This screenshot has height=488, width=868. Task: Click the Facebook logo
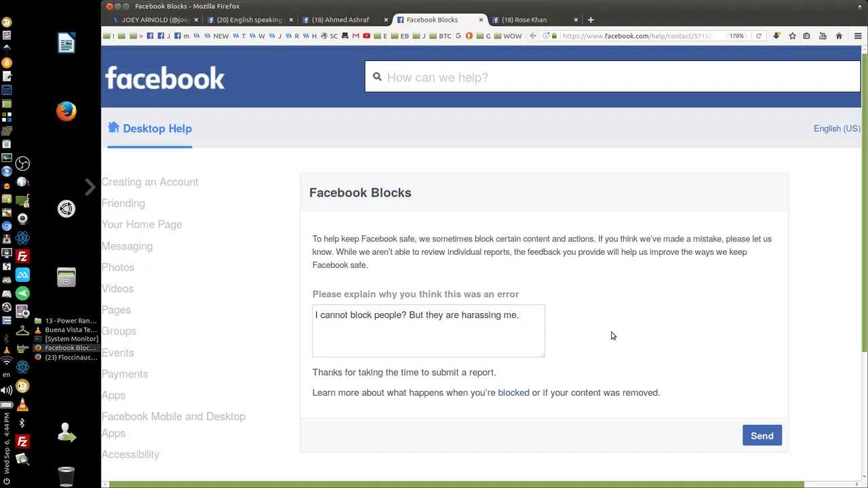tap(165, 77)
